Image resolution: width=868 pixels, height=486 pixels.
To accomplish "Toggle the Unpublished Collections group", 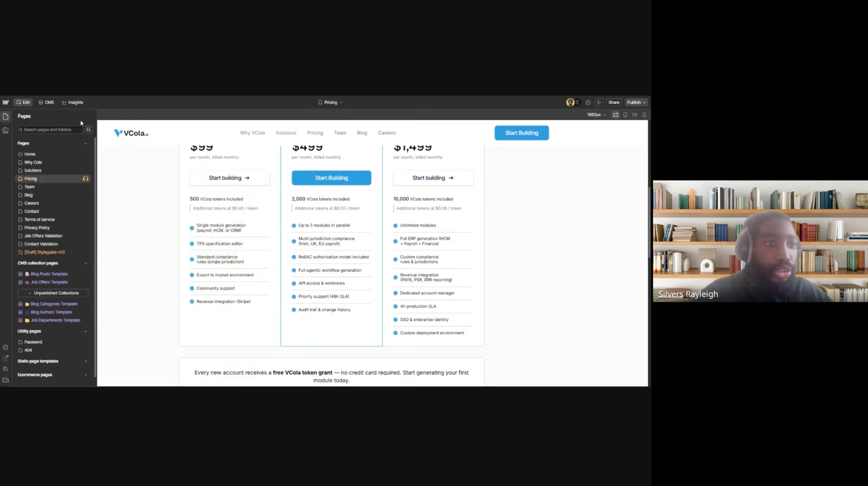I will tap(53, 293).
